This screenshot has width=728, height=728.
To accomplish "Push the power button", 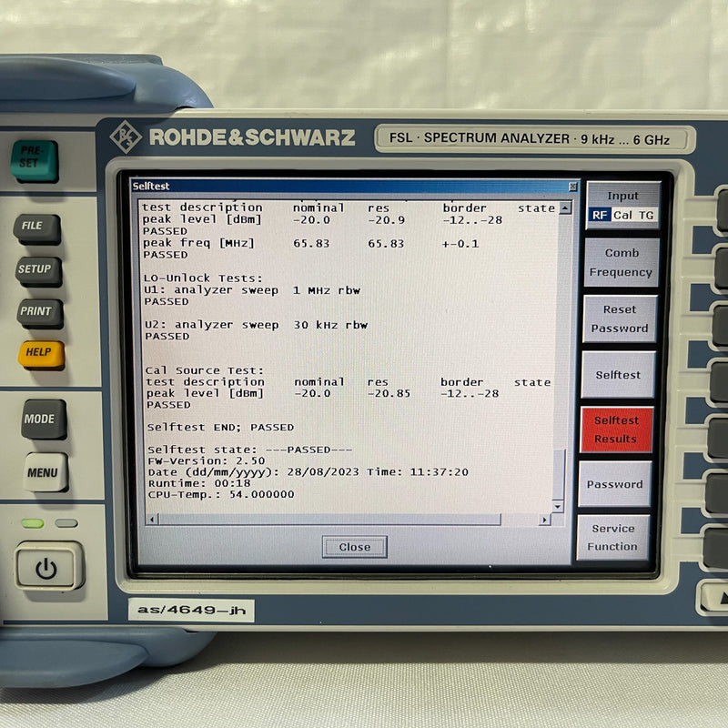I will [48, 567].
